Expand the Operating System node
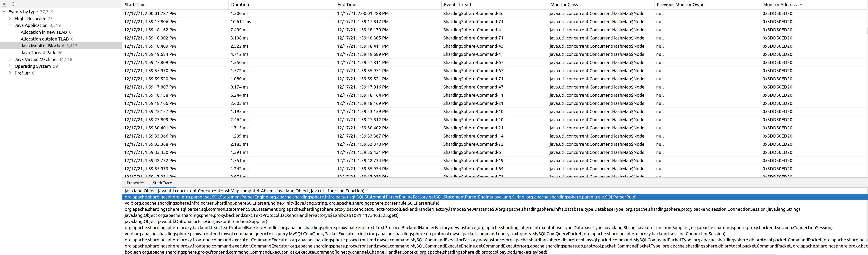868x255 pixels. (x=10, y=66)
